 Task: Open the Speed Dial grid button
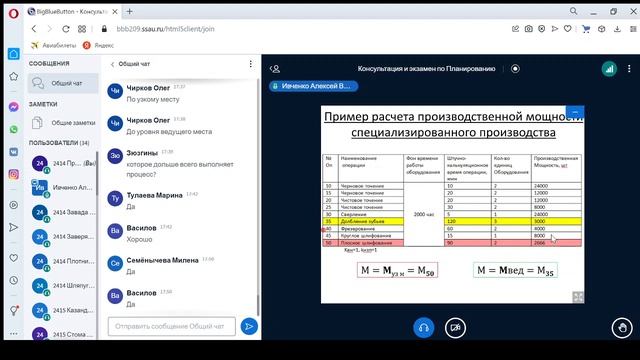tap(82, 29)
